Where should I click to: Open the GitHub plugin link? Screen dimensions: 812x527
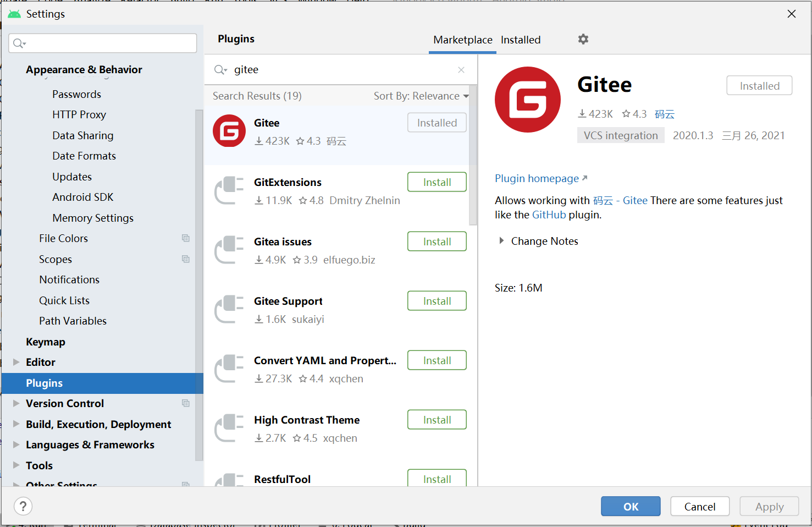[549, 215]
